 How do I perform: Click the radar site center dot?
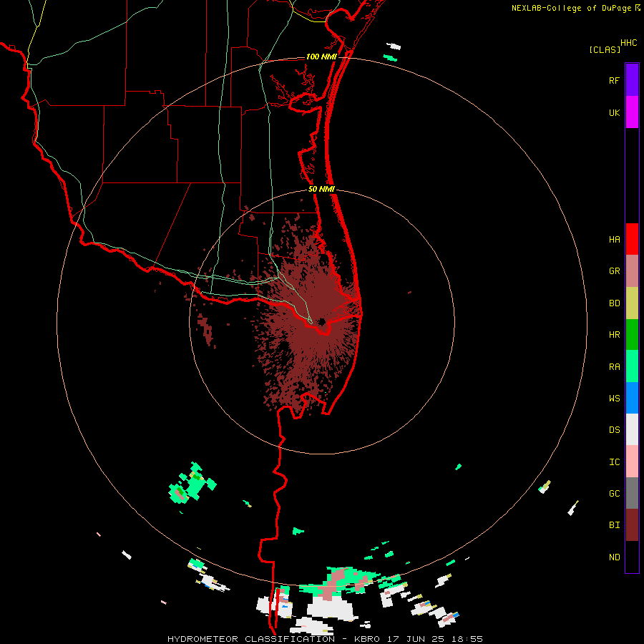321,321
